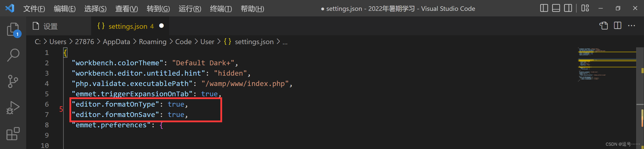
Task: Open the 文件 menu
Action: tap(34, 9)
